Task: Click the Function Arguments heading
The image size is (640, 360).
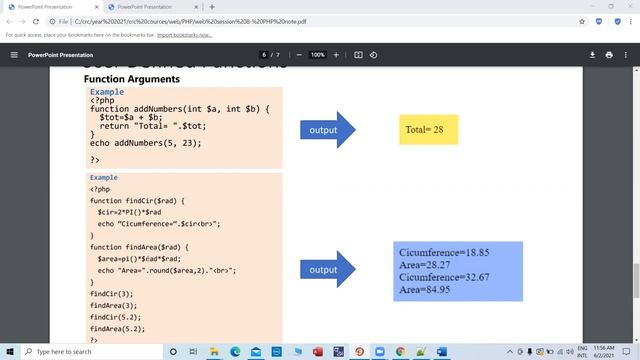Action: 132,79
